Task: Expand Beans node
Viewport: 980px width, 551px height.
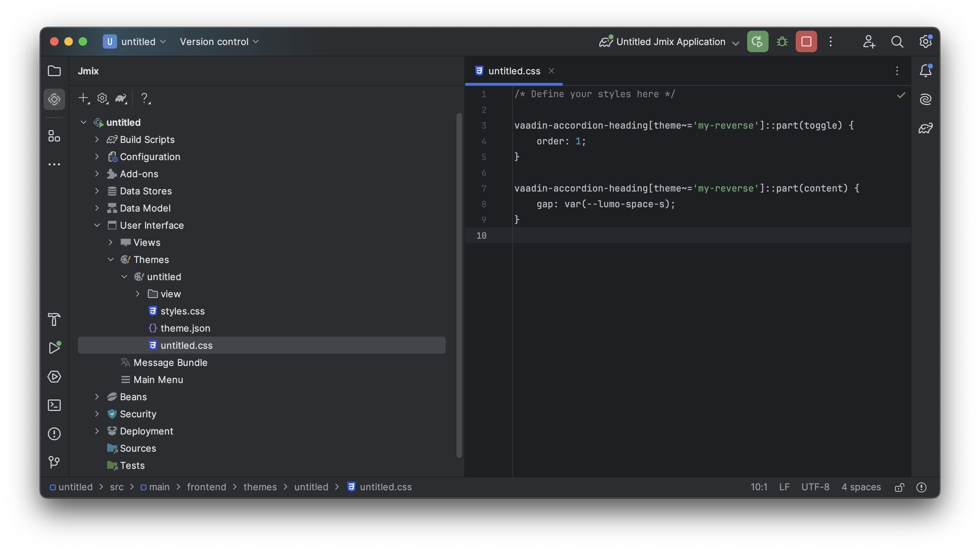Action: 97,397
